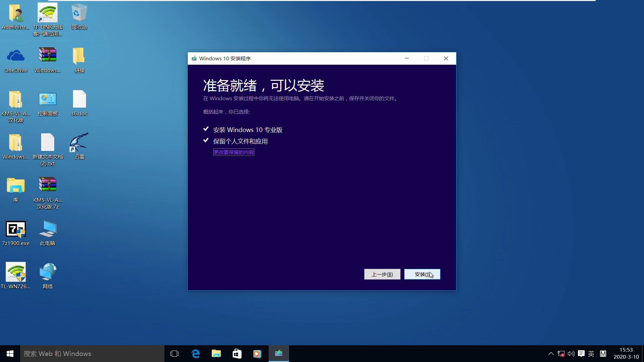644x362 pixels.
Task: Minimize the Windows 10 安装程序 window
Action: tap(407, 58)
